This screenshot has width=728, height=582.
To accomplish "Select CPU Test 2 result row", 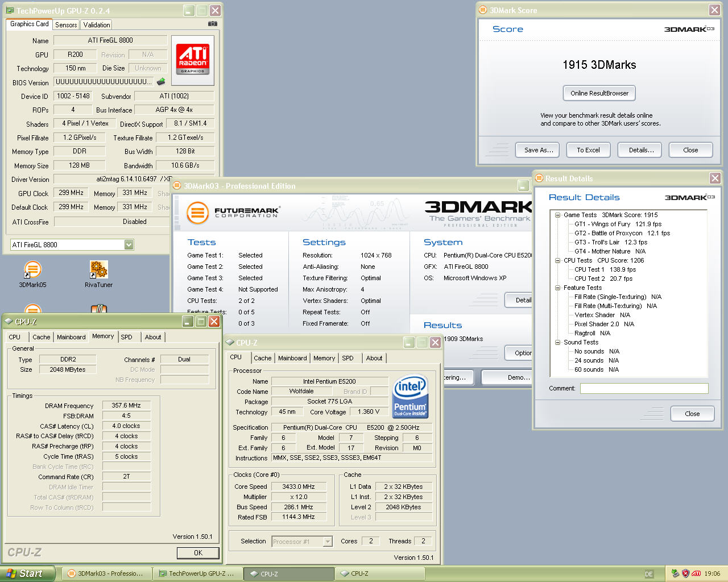I will pyautogui.click(x=603, y=278).
